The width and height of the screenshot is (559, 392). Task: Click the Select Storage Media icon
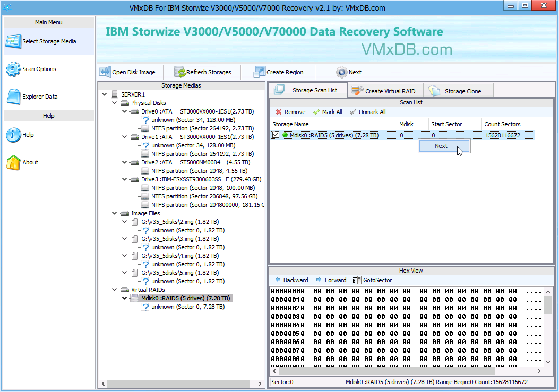pos(13,41)
